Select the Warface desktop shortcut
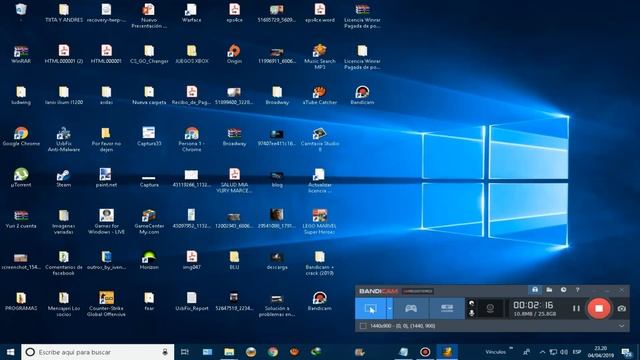 [191, 13]
